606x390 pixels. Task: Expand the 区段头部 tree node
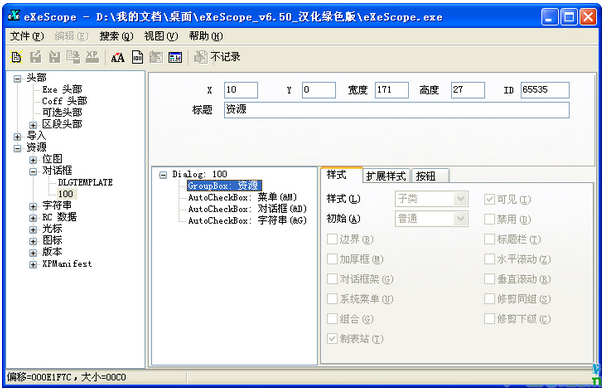pos(33,125)
